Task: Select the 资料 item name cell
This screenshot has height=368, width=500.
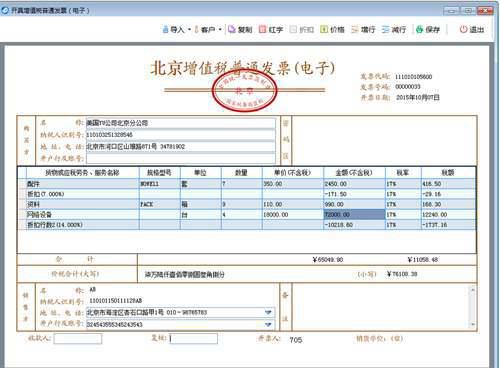Action: 82,204
